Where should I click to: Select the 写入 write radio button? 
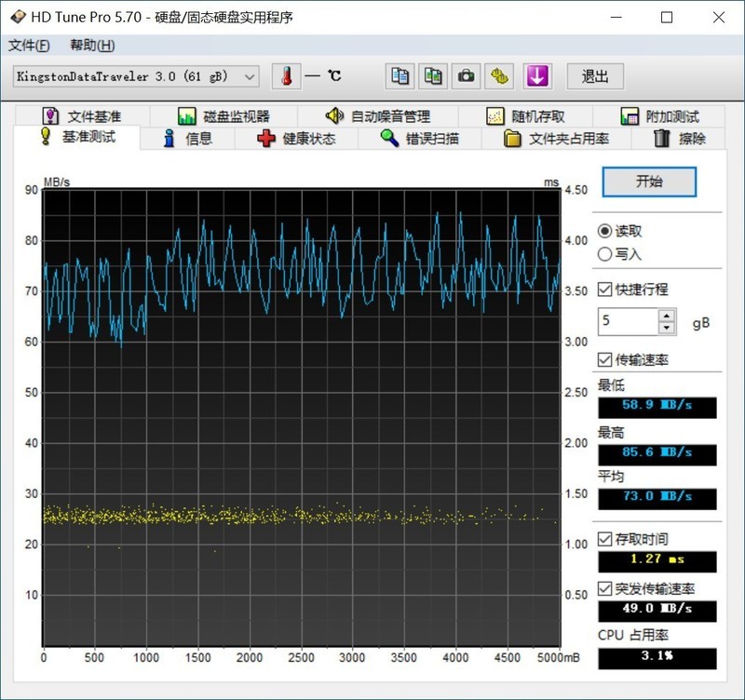pyautogui.click(x=605, y=253)
